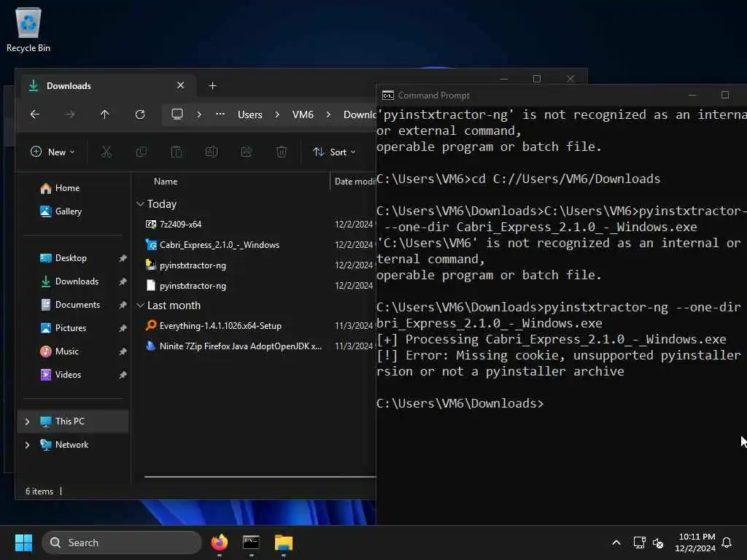Click the Share toolbar icon
This screenshot has width=747, height=560.
(x=247, y=152)
